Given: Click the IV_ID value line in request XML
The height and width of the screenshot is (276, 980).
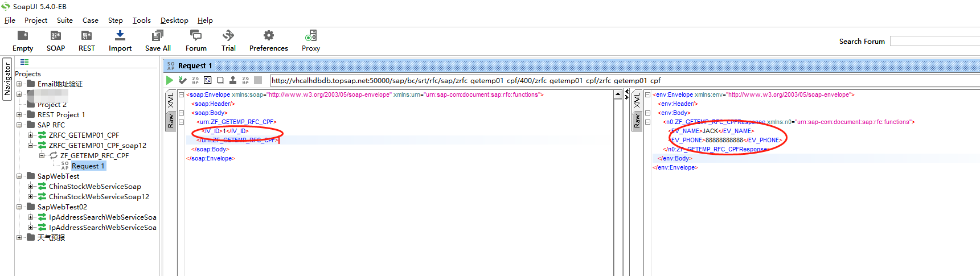Looking at the screenshot, I should (x=225, y=131).
